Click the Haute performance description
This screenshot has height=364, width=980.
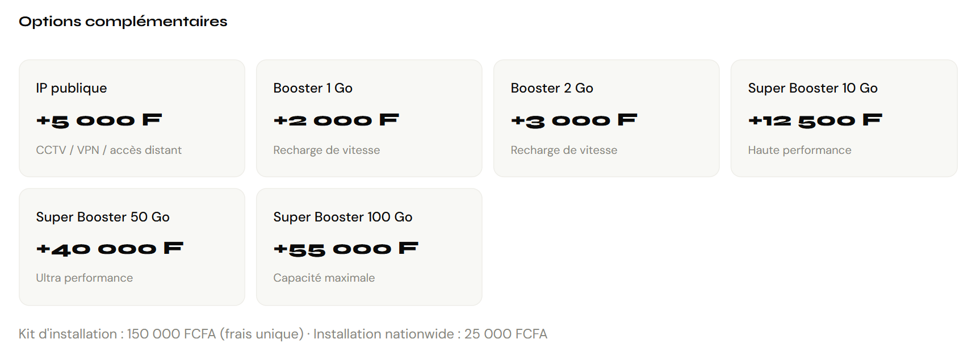click(799, 150)
